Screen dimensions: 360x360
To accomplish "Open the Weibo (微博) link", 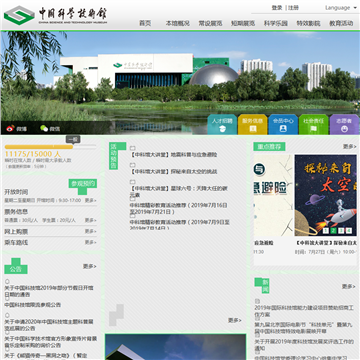I will point(16,129).
